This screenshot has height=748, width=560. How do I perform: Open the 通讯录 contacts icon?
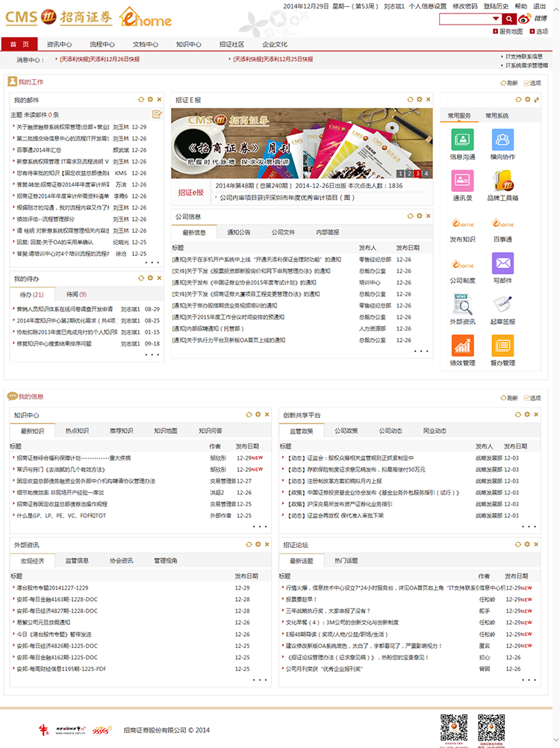pyautogui.click(x=462, y=181)
